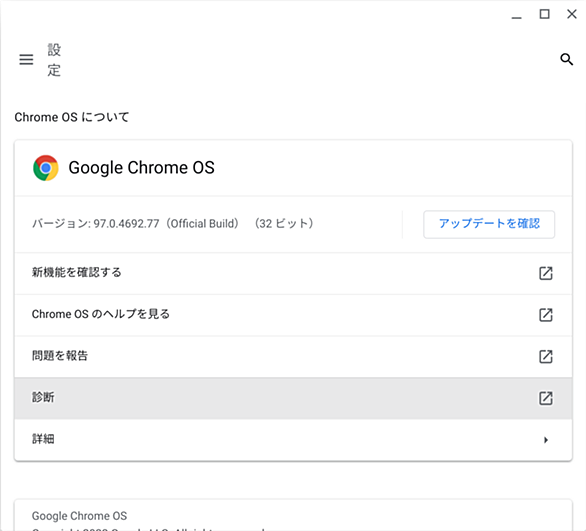Select the 問題を報告 row

293,356
